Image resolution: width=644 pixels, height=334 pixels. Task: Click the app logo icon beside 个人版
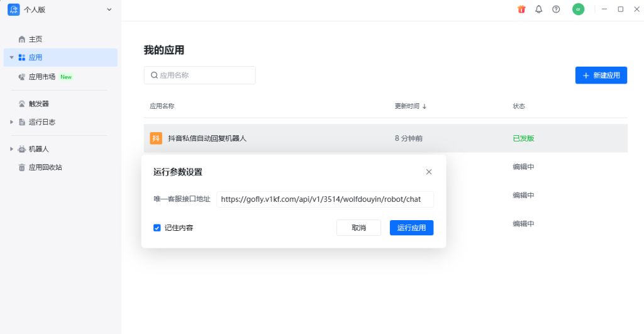tap(14, 9)
